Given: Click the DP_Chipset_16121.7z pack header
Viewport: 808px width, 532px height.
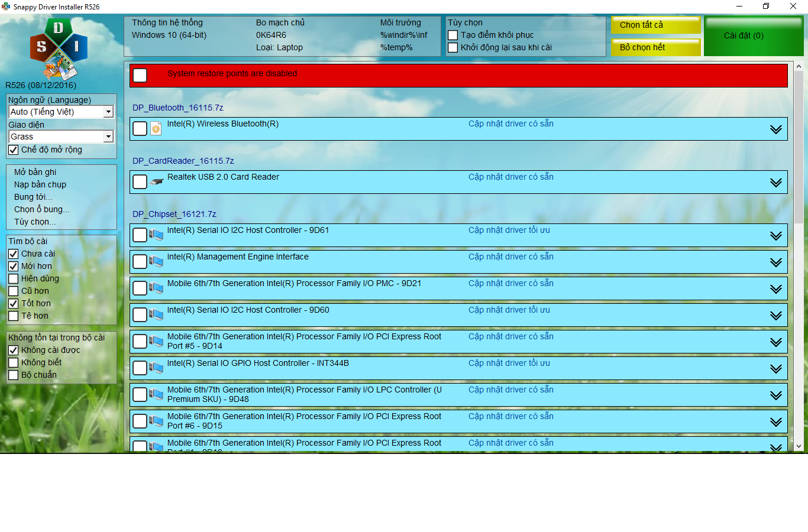Looking at the screenshot, I should [174, 214].
